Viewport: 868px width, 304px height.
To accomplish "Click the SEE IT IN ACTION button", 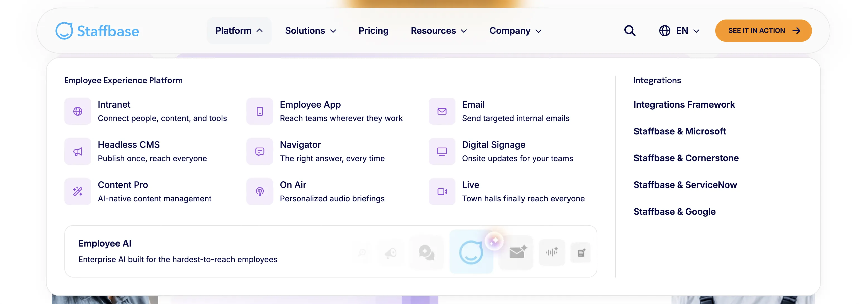I will [763, 31].
